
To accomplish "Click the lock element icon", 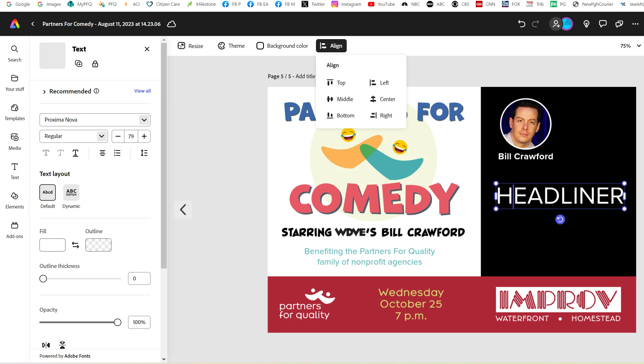I will click(x=95, y=64).
